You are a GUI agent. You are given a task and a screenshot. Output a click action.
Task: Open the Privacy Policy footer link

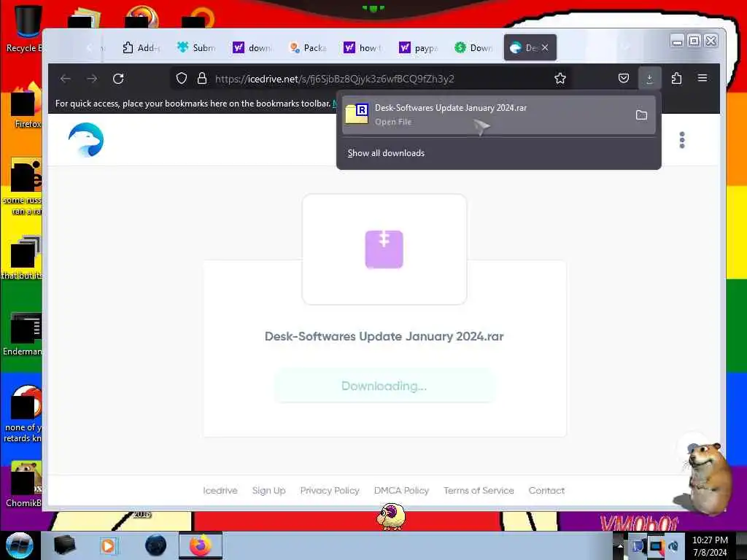(330, 491)
